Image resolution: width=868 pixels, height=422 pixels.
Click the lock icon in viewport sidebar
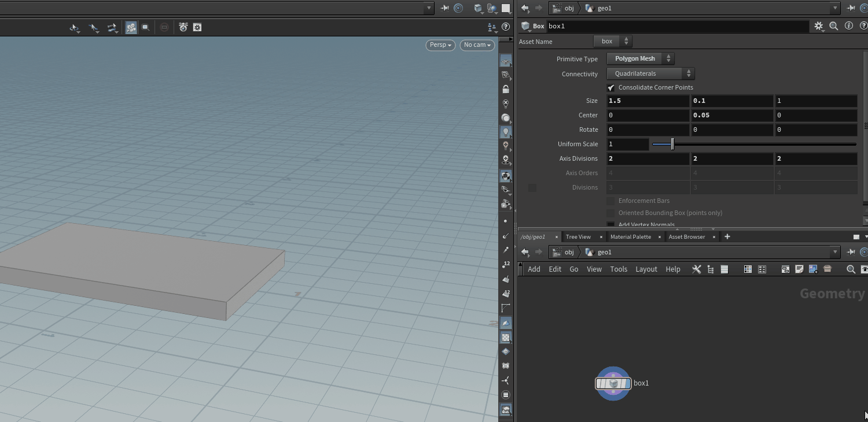coord(506,89)
